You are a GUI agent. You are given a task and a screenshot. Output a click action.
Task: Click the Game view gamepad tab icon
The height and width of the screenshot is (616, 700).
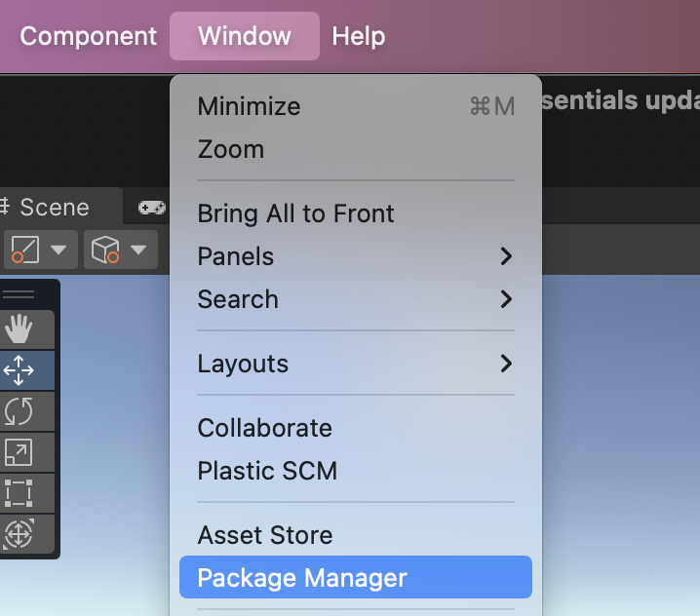pos(151,207)
